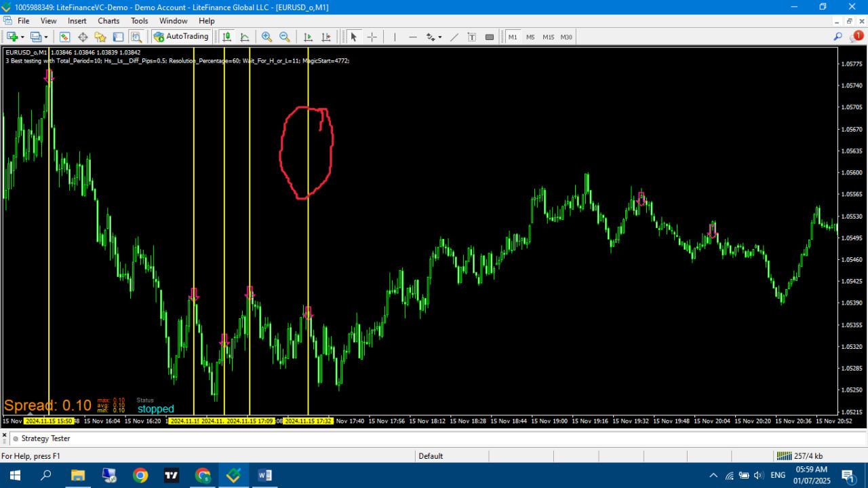Viewport: 868px width, 488px height.
Task: Expand the new chart dropdown arrow
Action: (x=22, y=37)
